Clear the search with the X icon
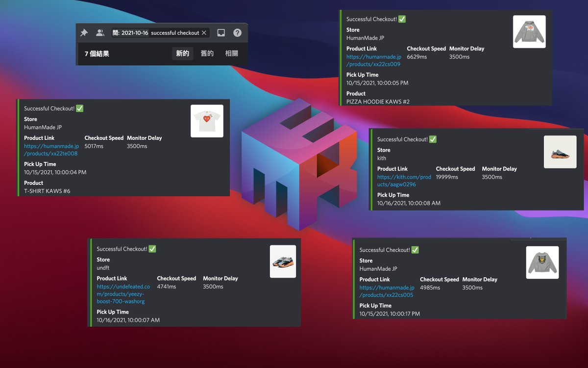This screenshot has height=368, width=588. [204, 33]
